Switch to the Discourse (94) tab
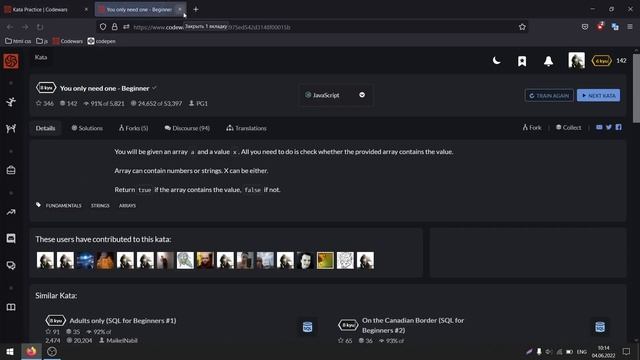The height and width of the screenshot is (360, 640). [187, 128]
